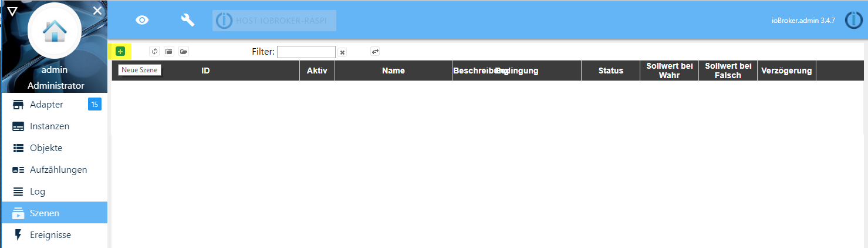
Task: Click the HOST IOBROKER-RASPI button
Action: tap(274, 21)
